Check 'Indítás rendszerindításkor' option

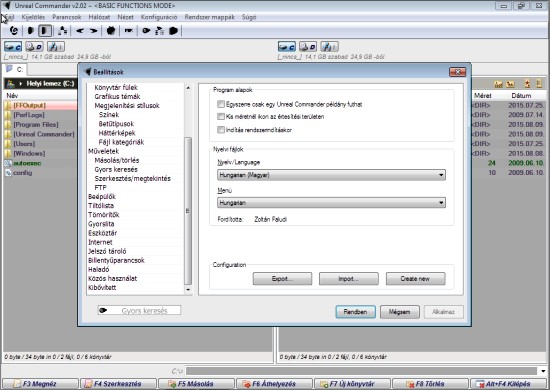[x=221, y=130]
